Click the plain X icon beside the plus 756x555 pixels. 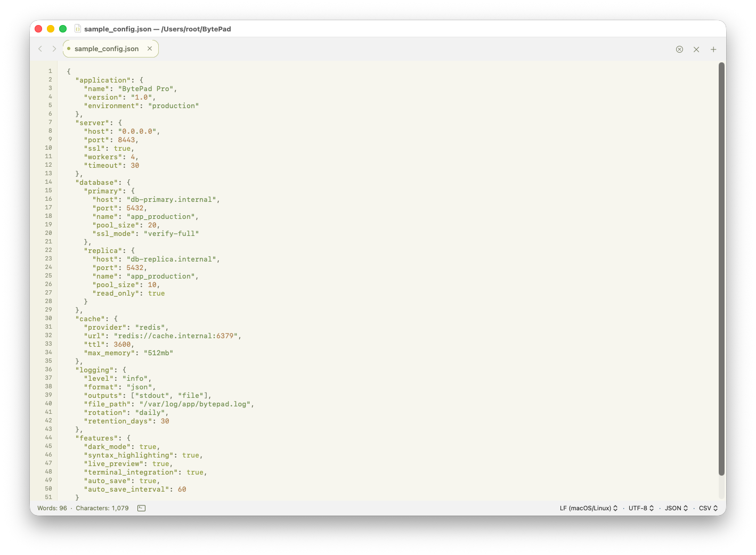click(x=696, y=49)
